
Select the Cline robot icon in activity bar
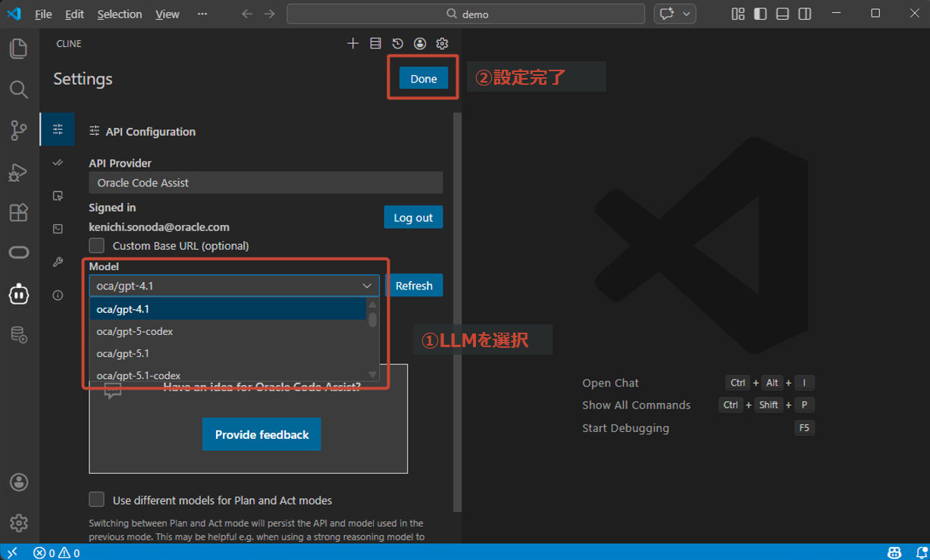[18, 294]
